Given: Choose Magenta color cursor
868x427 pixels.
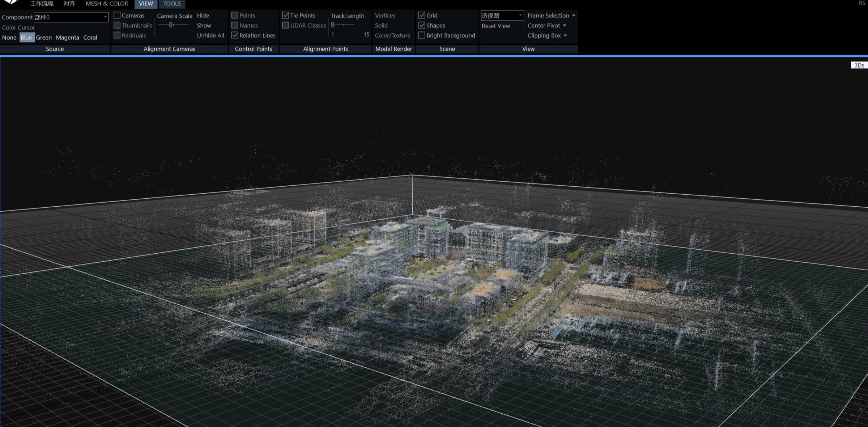Looking at the screenshot, I should coord(67,38).
